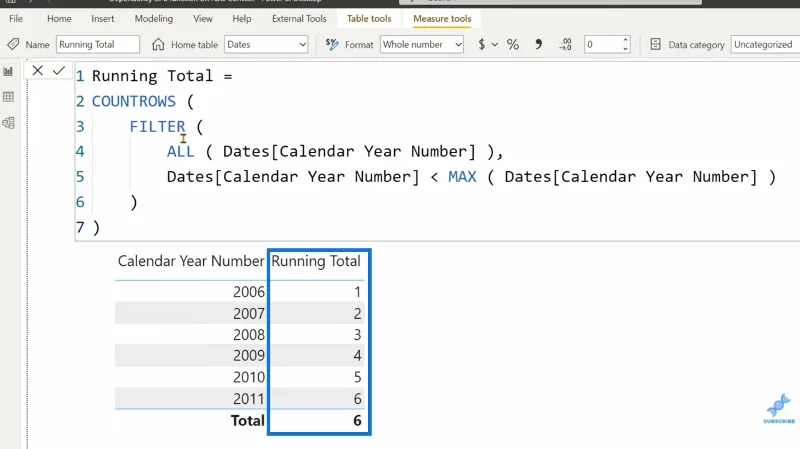Viewport: 800px width, 449px height.
Task: Switch to Model view in sidebar
Action: [8, 122]
